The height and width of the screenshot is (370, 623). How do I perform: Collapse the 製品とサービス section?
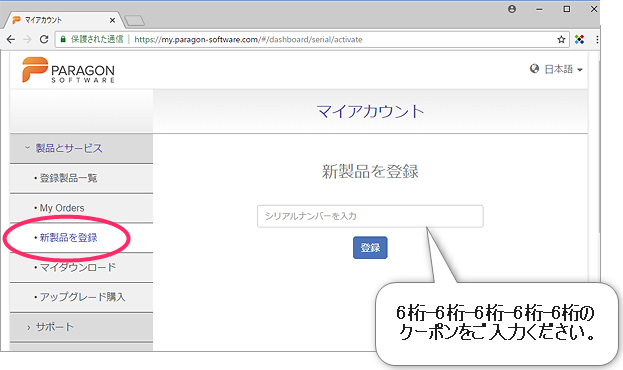click(81, 148)
